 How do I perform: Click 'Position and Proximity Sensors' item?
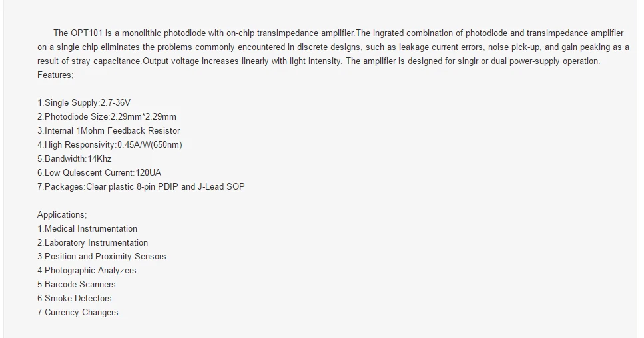102,257
